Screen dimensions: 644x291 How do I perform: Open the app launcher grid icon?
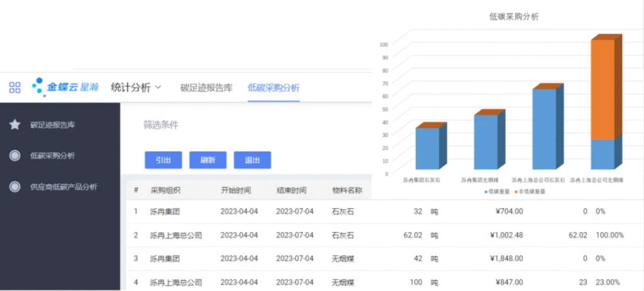pyautogui.click(x=14, y=88)
